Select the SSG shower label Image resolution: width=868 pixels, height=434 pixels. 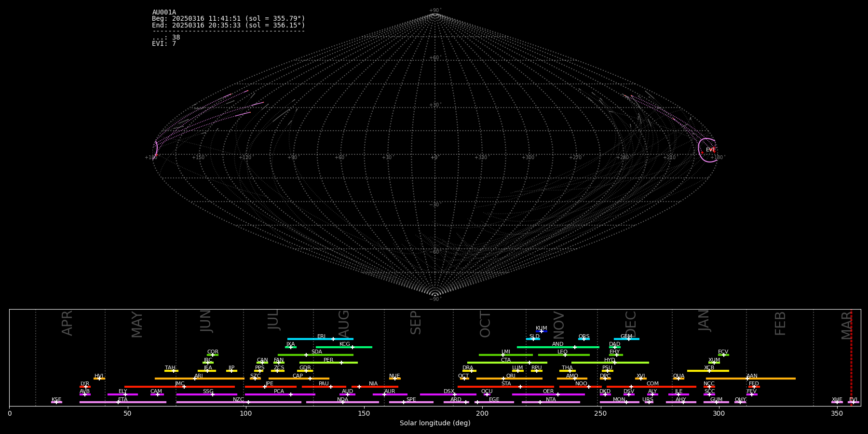coord(208,392)
